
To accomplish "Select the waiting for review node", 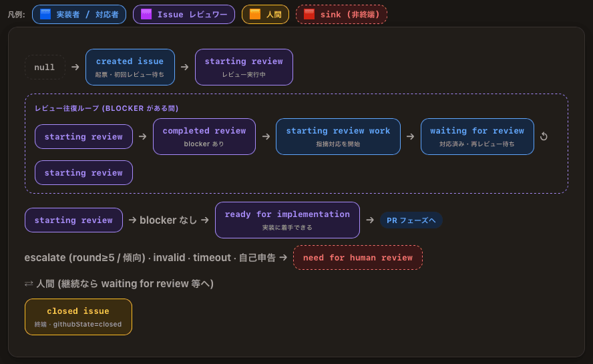I will pyautogui.click(x=477, y=137).
